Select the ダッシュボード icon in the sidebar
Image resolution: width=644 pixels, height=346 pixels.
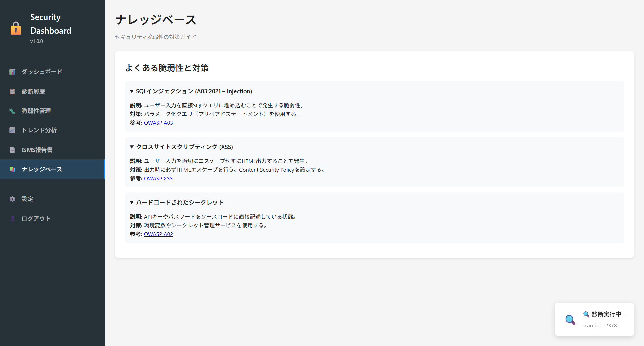pos(12,72)
